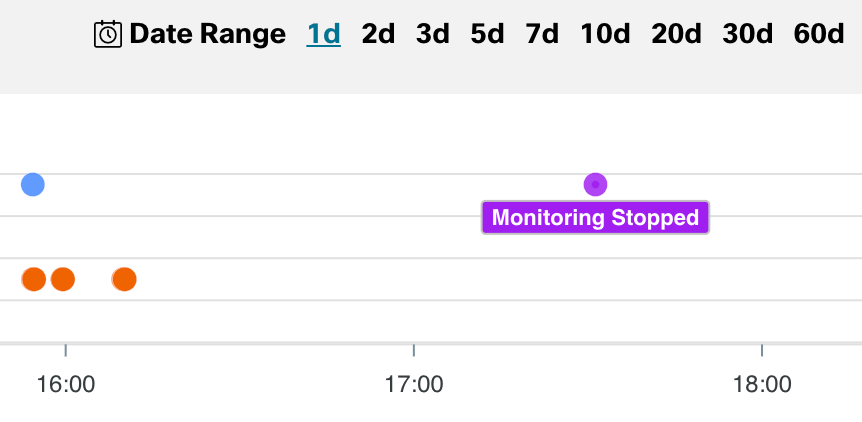Set the date range to 5d
The image size is (862, 422).
[487, 34]
